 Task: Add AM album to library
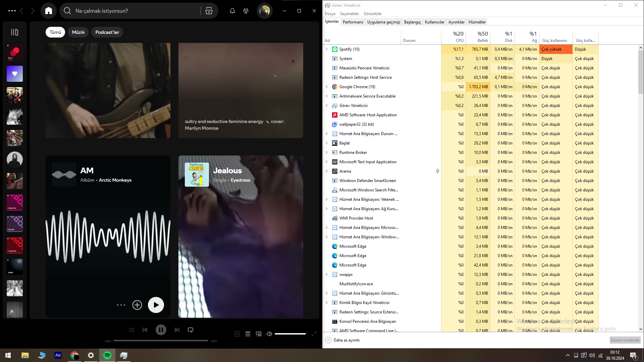pos(137,305)
